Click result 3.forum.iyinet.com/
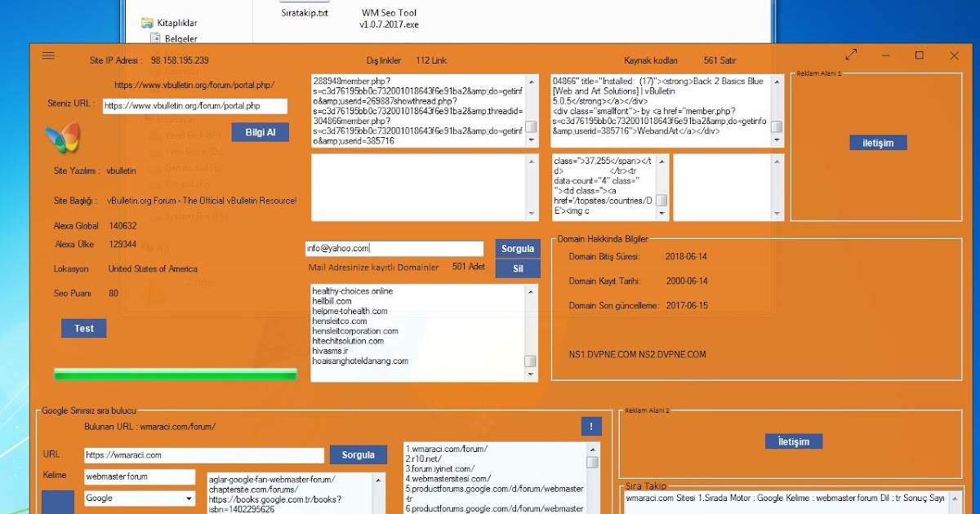Screen dimensions: 980x514 coord(440,469)
